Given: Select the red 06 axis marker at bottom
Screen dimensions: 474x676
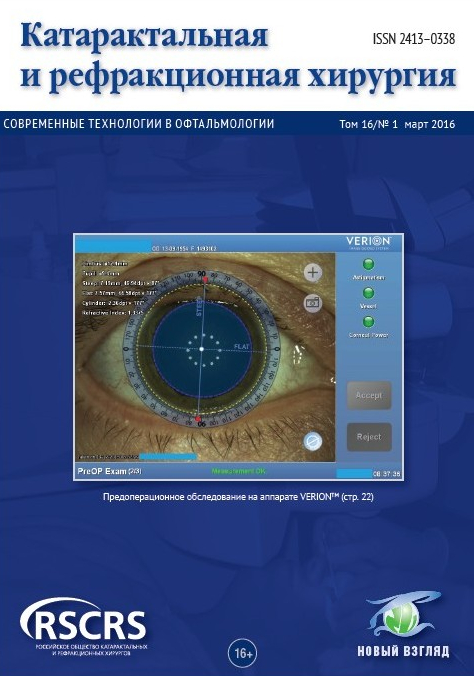Looking at the screenshot, I should tap(198, 418).
